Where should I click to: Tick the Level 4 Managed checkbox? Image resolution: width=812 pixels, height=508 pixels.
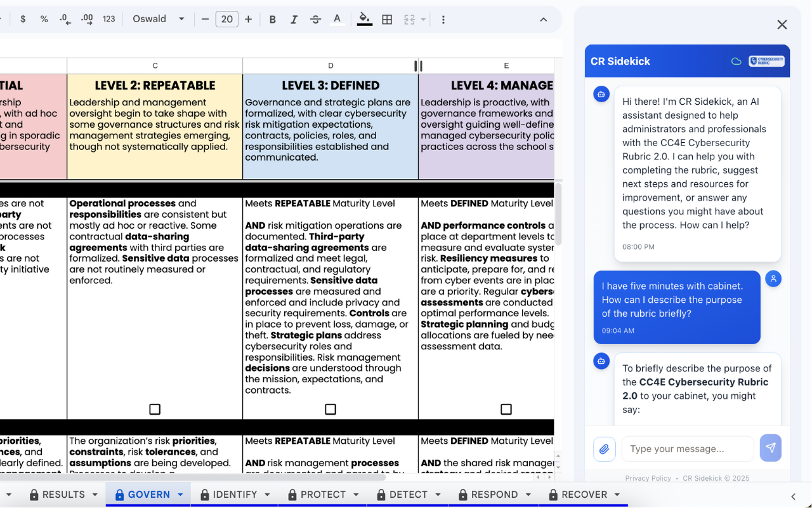[x=506, y=410]
